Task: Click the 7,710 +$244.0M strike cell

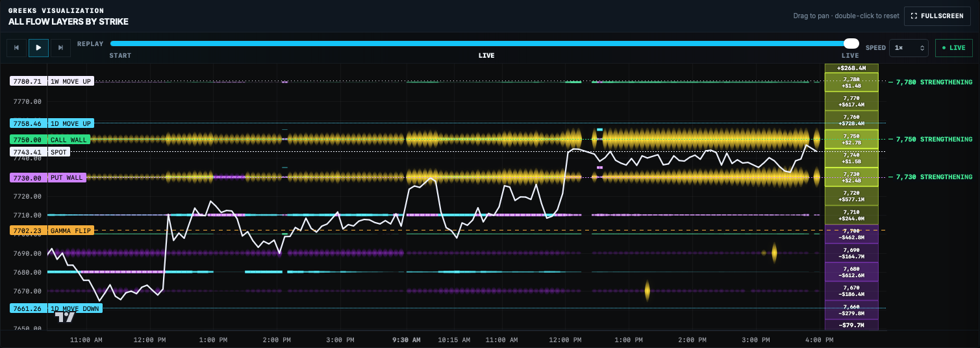Action: pyautogui.click(x=851, y=215)
